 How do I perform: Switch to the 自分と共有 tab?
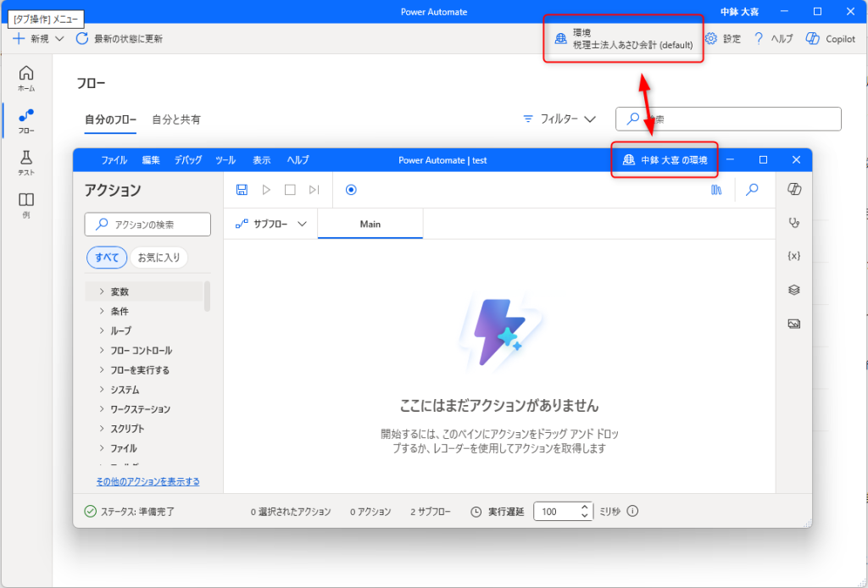click(176, 119)
